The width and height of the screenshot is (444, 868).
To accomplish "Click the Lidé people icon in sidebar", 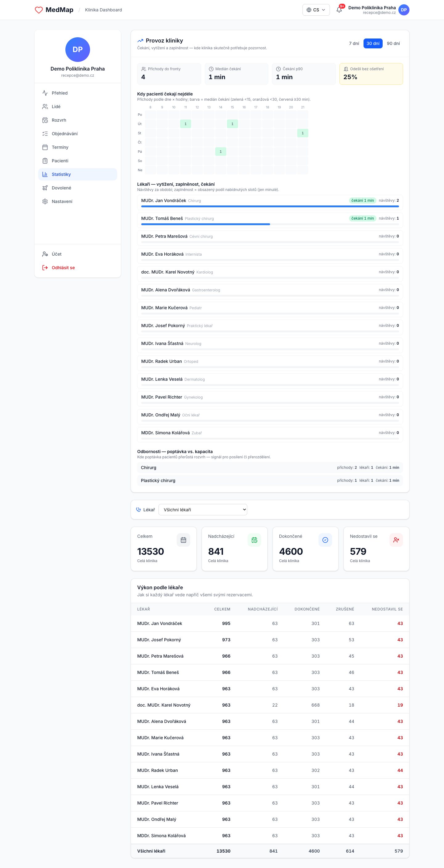I will 45,107.
